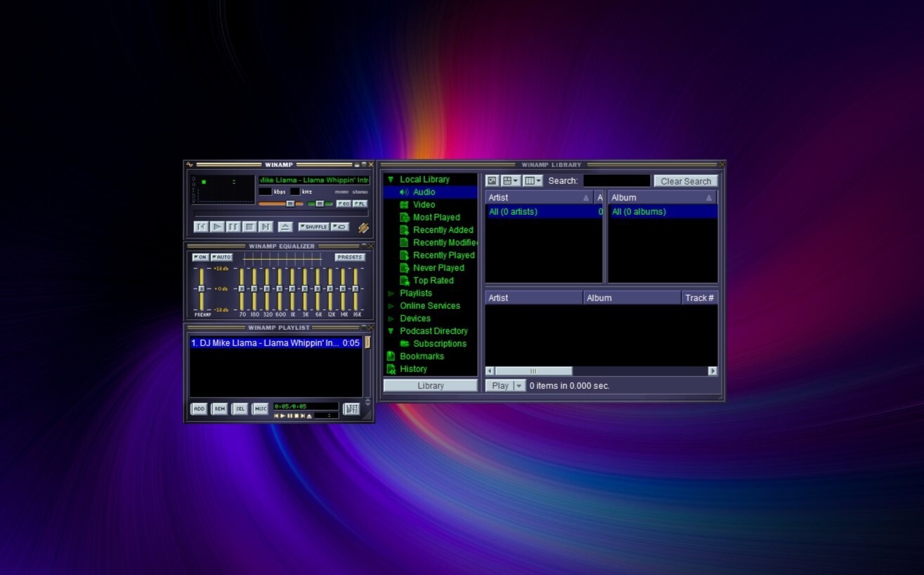Stop playback with the main Stop button
The height and width of the screenshot is (575, 924).
tap(249, 227)
